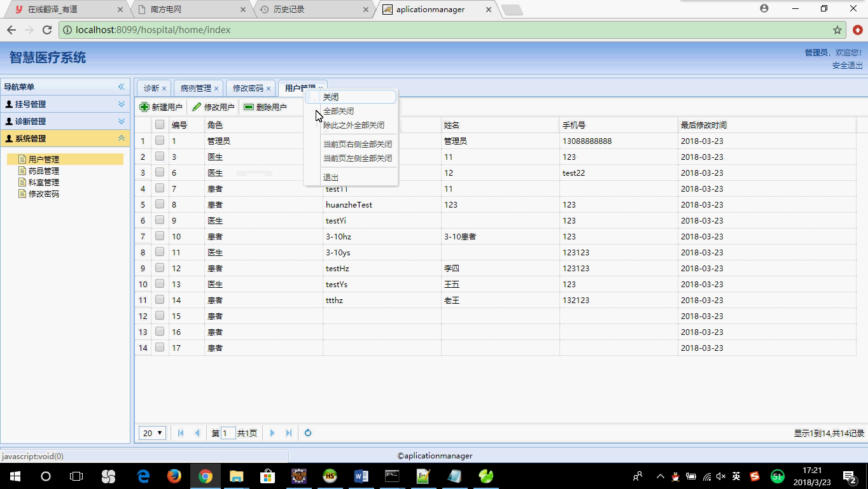This screenshot has width=868, height=489.
Task: Reload the browser page
Action: [x=46, y=30]
